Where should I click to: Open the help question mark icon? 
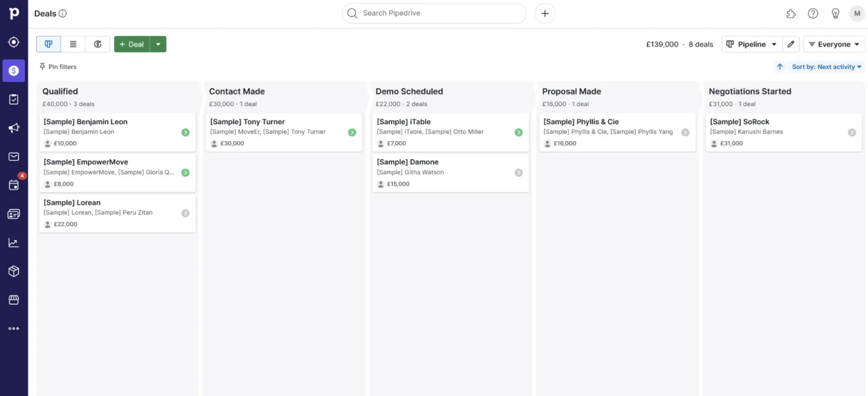coord(813,14)
